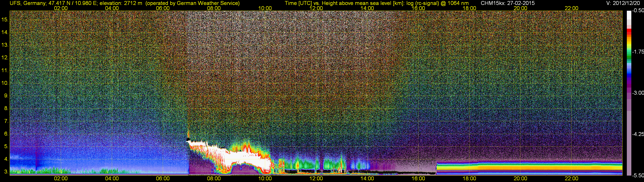This screenshot has width=644, height=182.
Task: Pick the green band of the color scale
Action: [629, 54]
